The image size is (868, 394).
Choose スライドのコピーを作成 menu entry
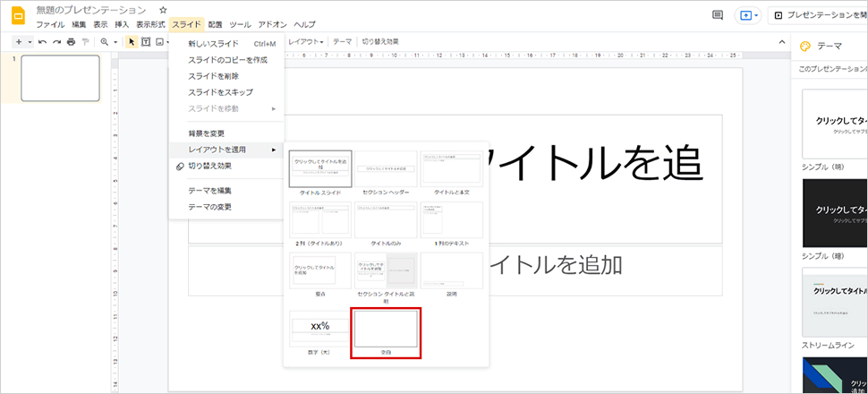coord(226,60)
